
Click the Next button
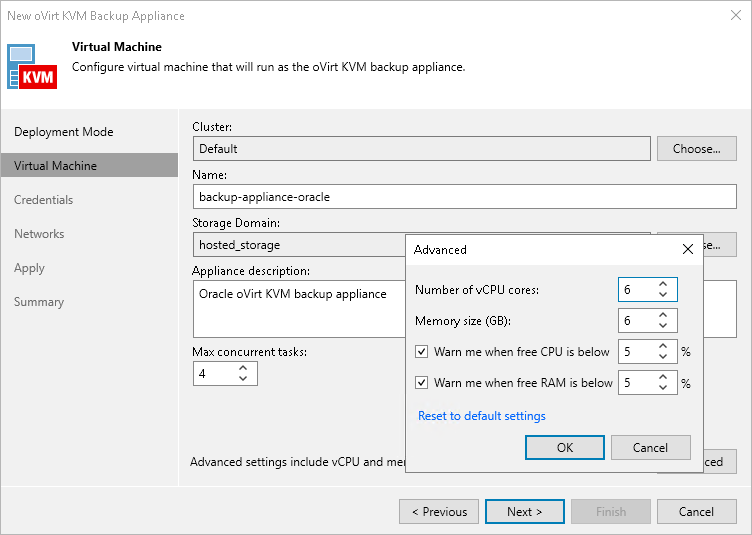tap(525, 512)
